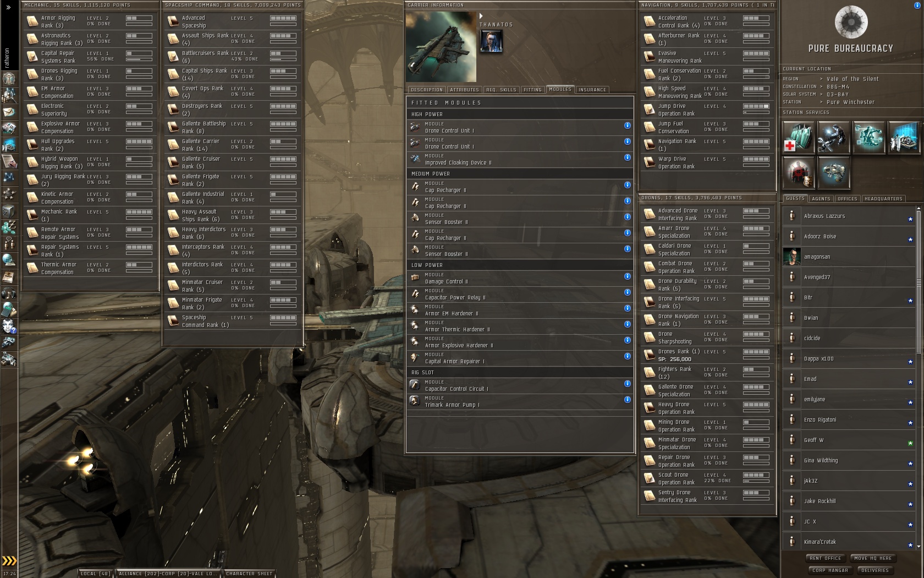The width and height of the screenshot is (924, 578).
Task: Show info for Trimark Armor Pump I
Action: tap(627, 400)
